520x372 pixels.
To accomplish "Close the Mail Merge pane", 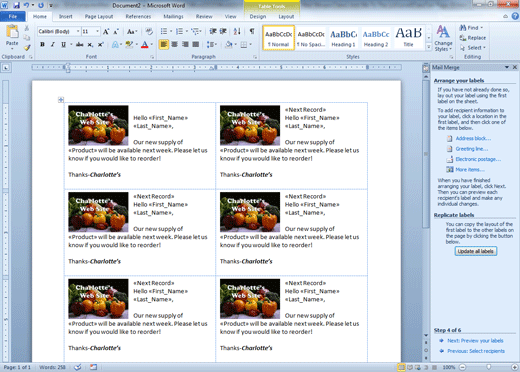I will click(515, 67).
